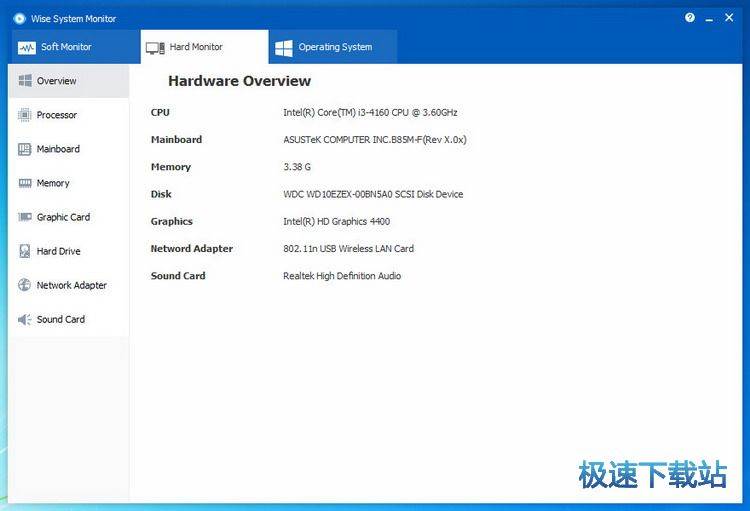Screen dimensions: 750x511
Task: Close the Wise System Monitor window
Action: 732,18
